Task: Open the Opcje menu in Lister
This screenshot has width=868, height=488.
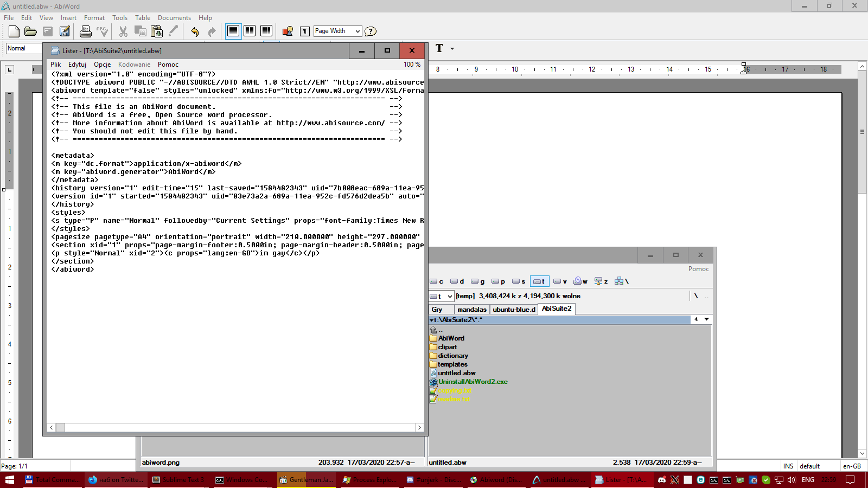Action: [102, 65]
